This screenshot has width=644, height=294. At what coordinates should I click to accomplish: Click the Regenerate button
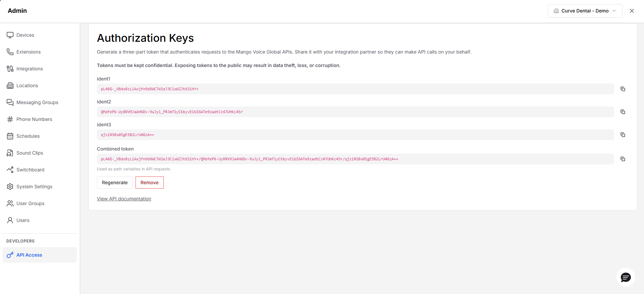[115, 183]
